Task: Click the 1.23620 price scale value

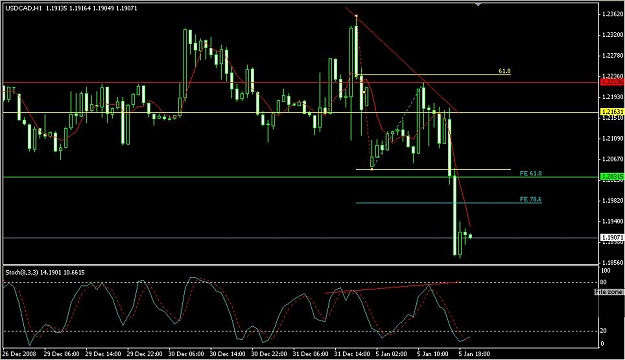Action: (612, 14)
